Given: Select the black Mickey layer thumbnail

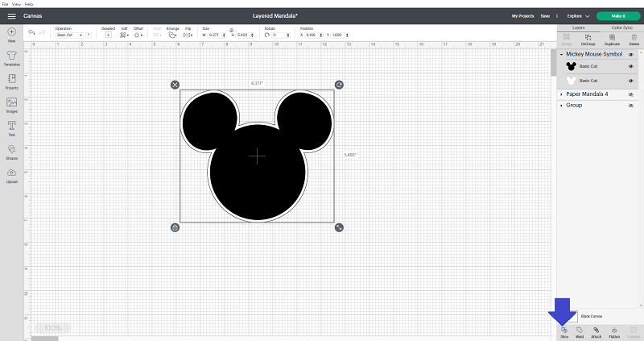Looking at the screenshot, I should coord(572,66).
